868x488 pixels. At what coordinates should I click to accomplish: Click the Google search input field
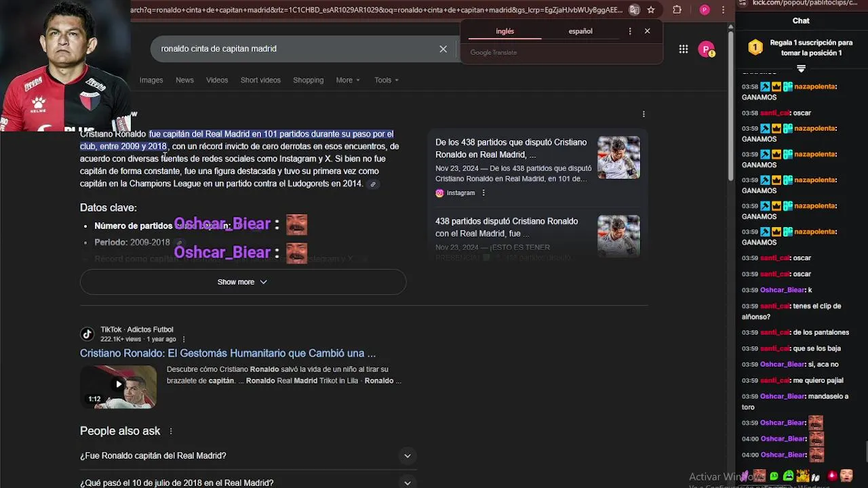296,49
